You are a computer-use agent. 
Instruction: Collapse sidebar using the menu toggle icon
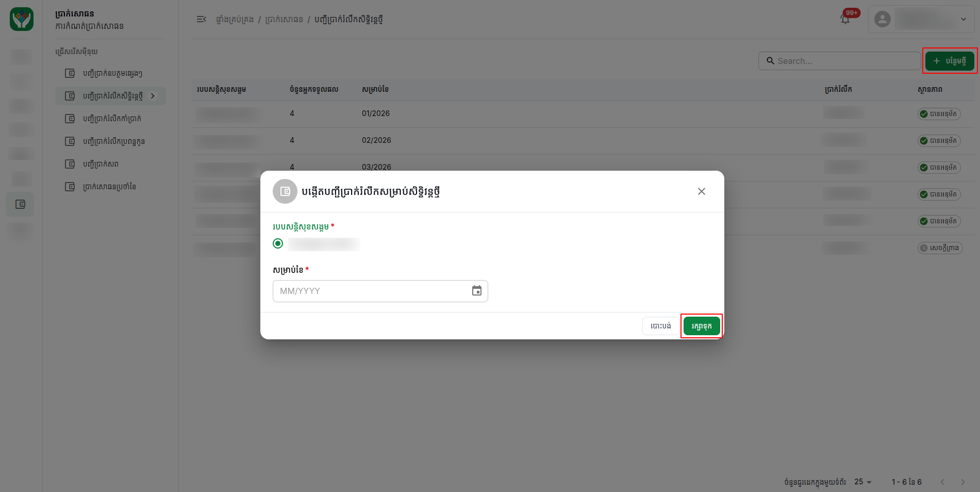pyautogui.click(x=202, y=19)
